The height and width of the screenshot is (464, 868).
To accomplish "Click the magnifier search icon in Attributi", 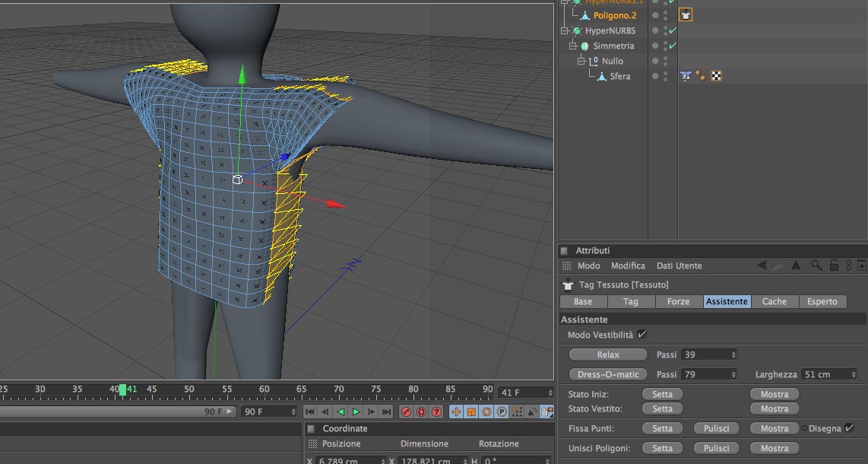I will [x=816, y=265].
